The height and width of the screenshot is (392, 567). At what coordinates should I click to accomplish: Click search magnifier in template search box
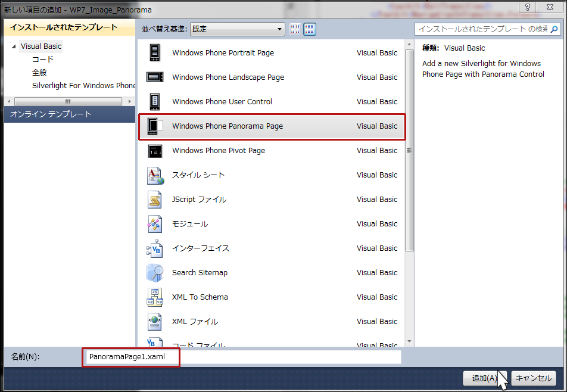click(554, 29)
